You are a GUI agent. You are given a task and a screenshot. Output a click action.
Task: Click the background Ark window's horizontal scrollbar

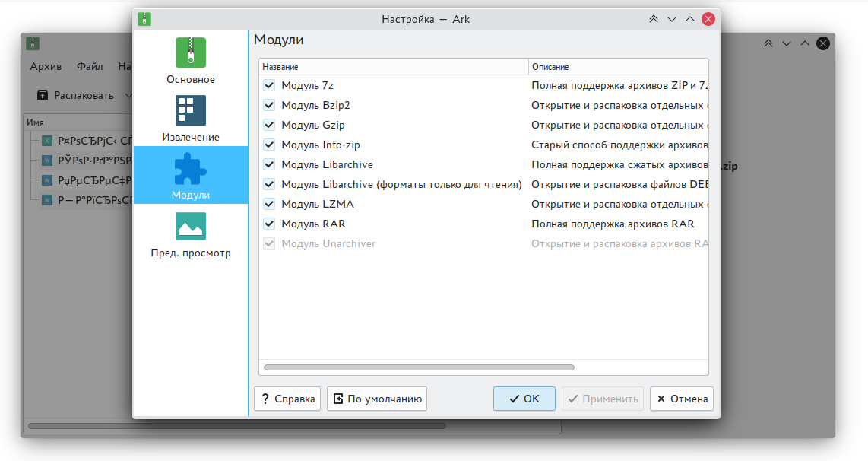click(237, 426)
